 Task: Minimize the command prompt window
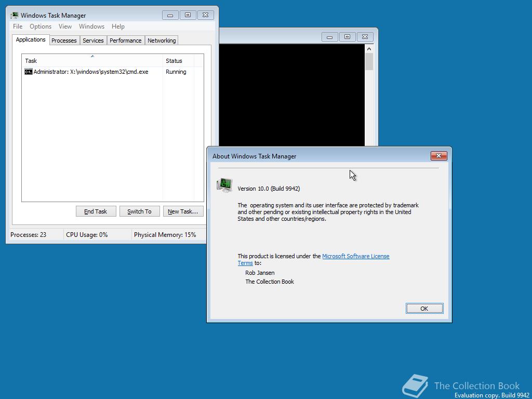(x=329, y=37)
